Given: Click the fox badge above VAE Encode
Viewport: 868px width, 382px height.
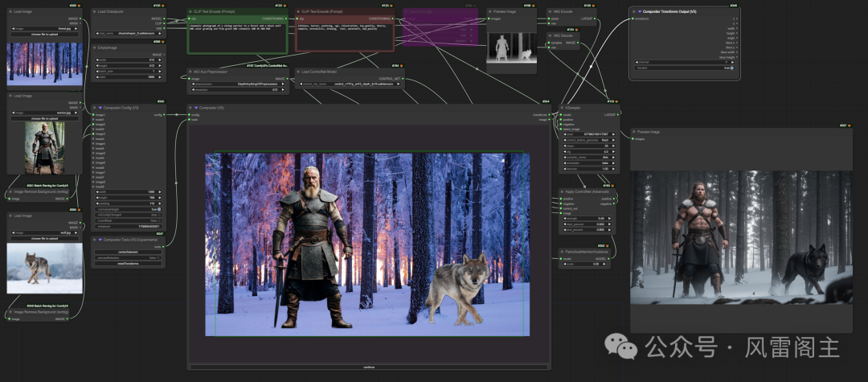Looking at the screenshot, I should (595, 6).
